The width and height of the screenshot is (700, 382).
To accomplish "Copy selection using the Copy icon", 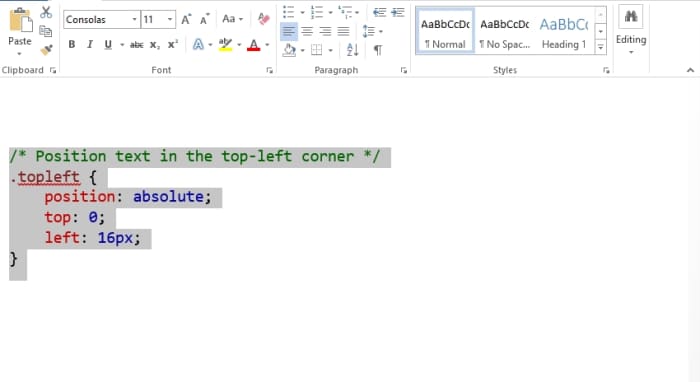I will 46,31.
